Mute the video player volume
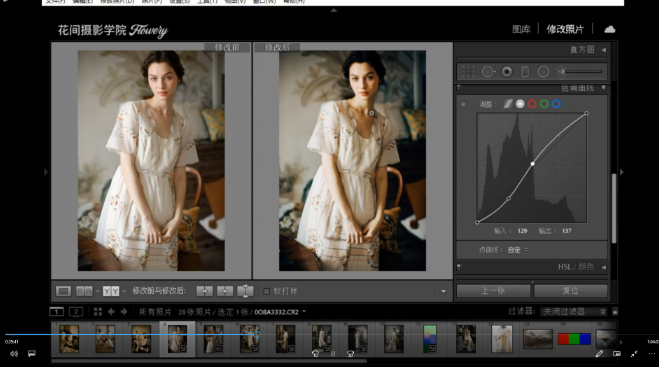Viewport: 659px width, 367px height. (x=14, y=354)
